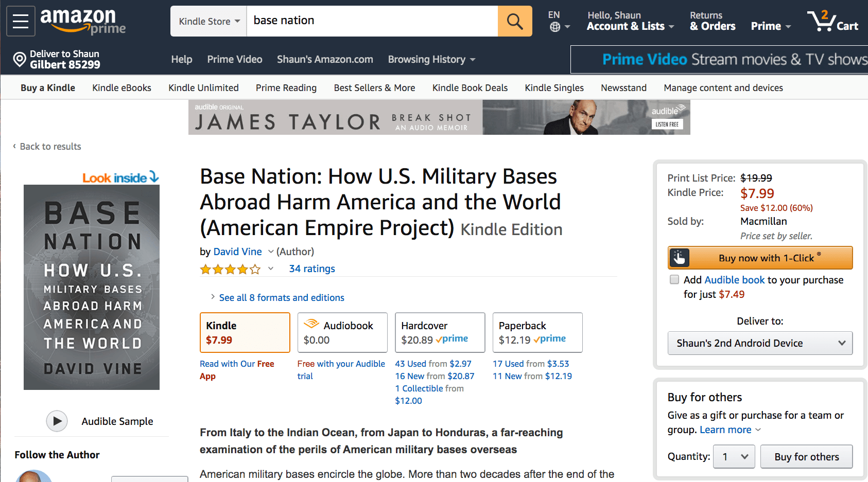The height and width of the screenshot is (482, 868).
Task: Click the 1-Click hand cursor icon
Action: [x=679, y=258]
